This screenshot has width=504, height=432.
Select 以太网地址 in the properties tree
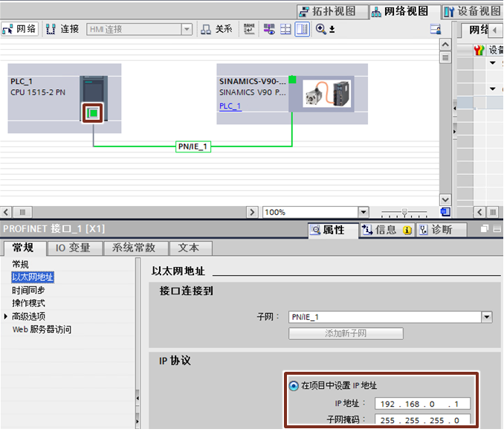pos(33,277)
